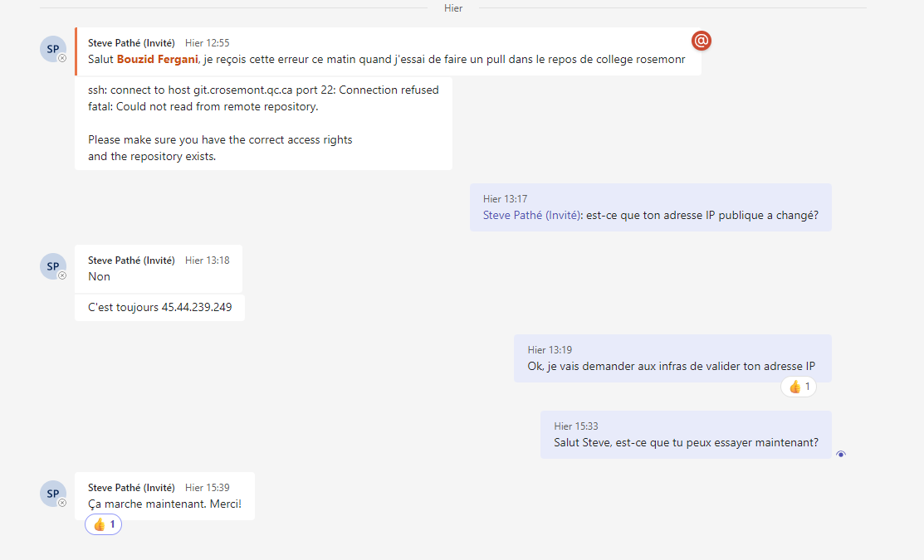
Task: Click the Bouzid Fergani mention
Action: point(157,59)
